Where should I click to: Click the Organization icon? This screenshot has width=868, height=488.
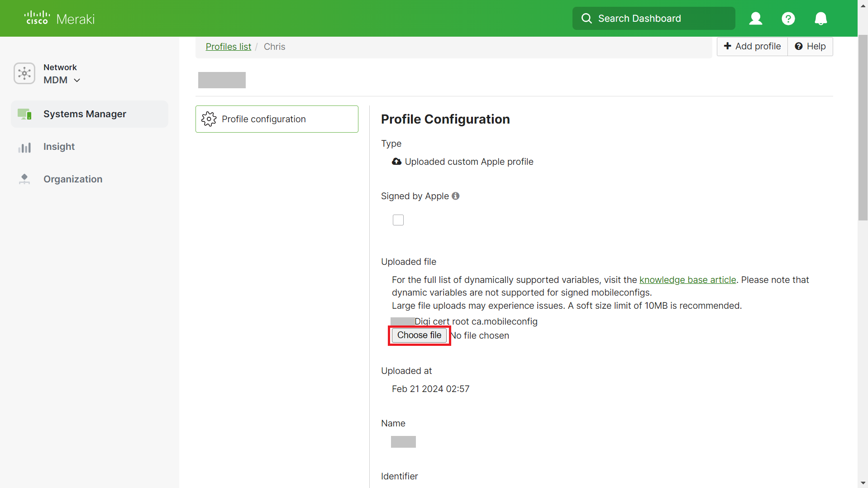24,179
